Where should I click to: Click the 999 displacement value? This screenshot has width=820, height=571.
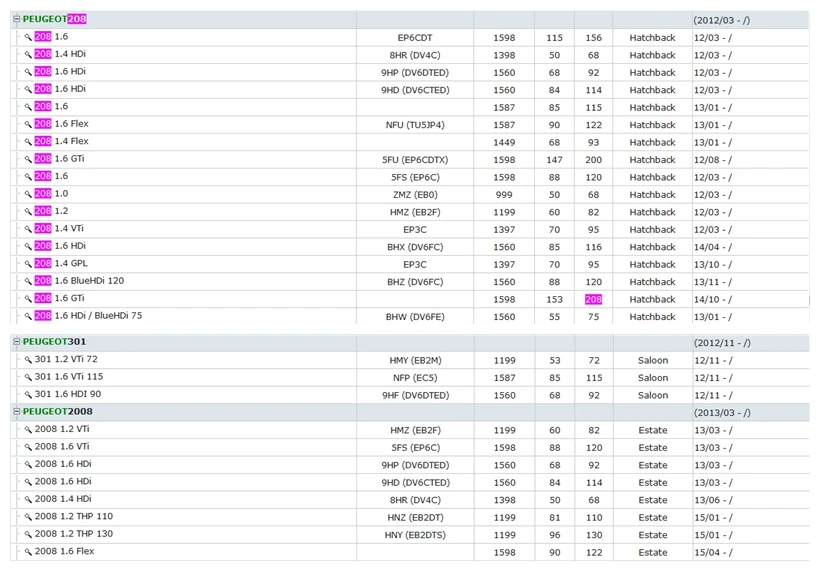tap(504, 195)
